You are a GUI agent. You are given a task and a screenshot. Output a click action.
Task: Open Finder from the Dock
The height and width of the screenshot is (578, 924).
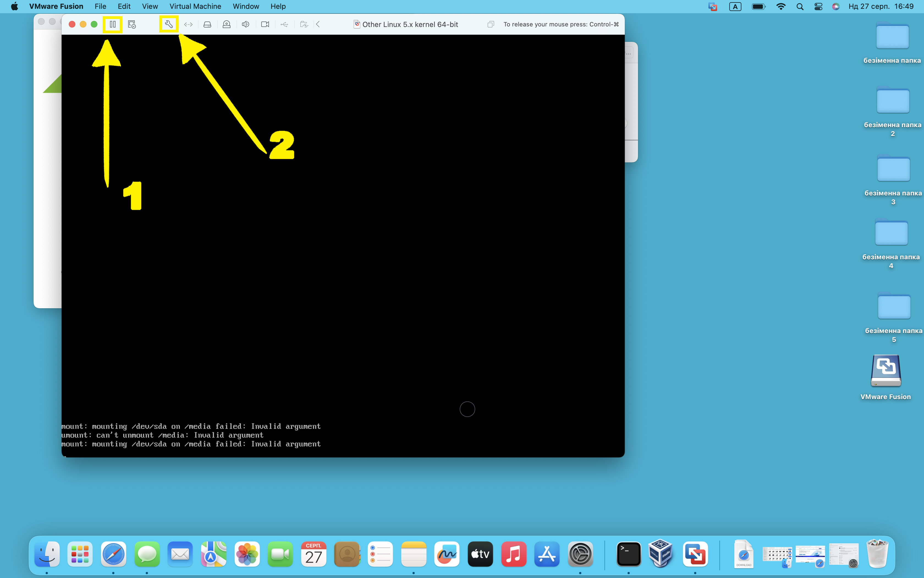[x=47, y=554]
